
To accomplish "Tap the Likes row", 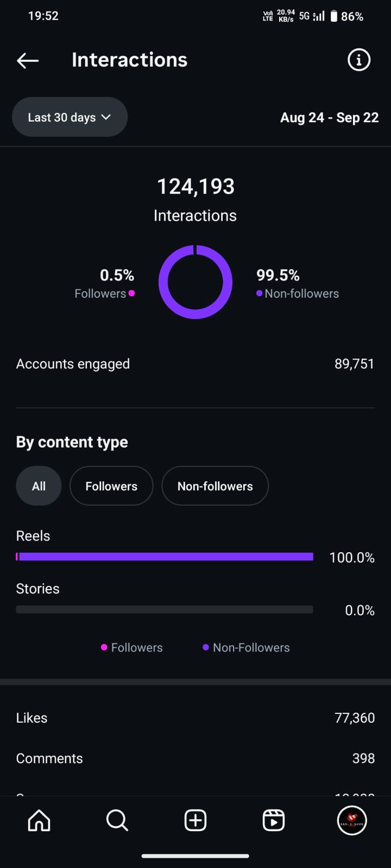I will pos(195,718).
